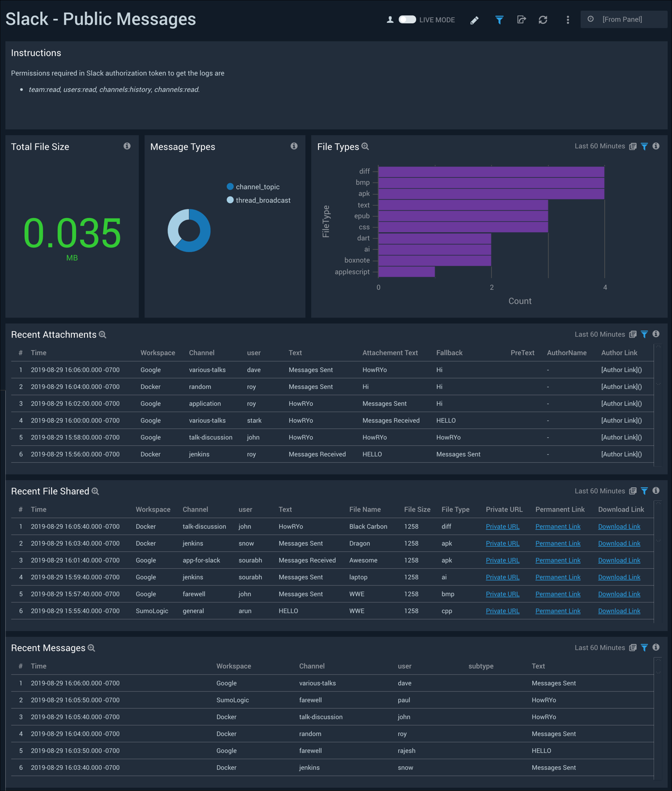Select the filter icon on Recent File Shared panel
The height and width of the screenshot is (791, 672).
[644, 491]
